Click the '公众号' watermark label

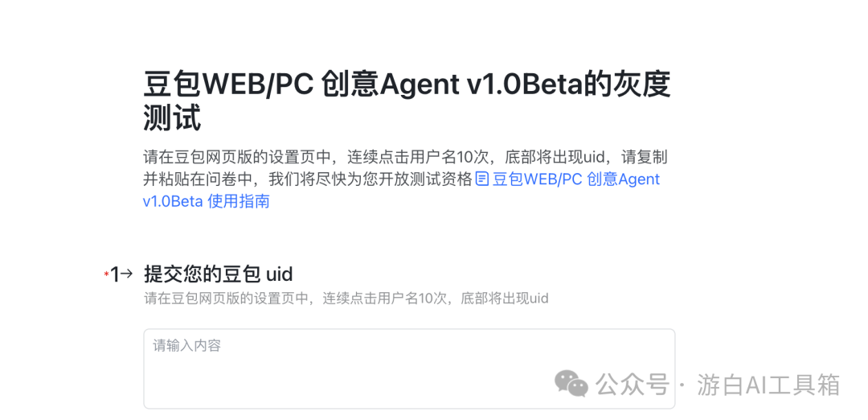point(633,384)
